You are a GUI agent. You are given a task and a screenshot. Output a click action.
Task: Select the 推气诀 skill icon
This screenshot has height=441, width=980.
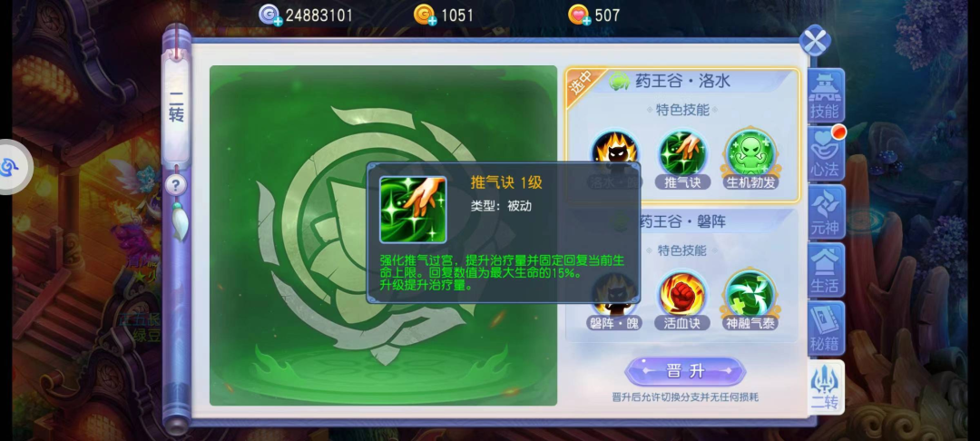[x=682, y=152]
